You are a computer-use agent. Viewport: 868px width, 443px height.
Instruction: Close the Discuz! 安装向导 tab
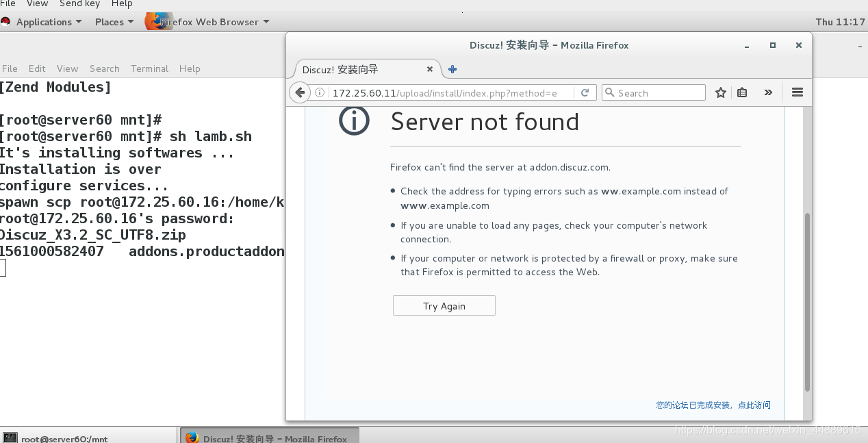(430, 69)
